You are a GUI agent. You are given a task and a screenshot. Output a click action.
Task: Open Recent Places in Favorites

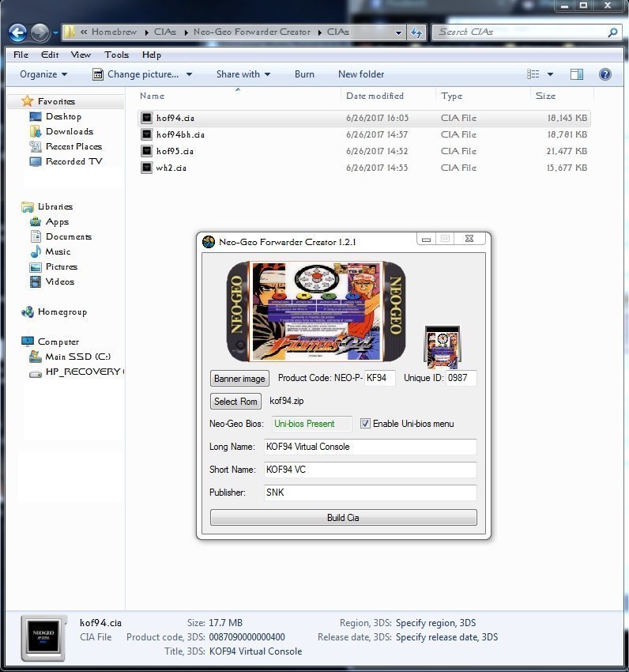pyautogui.click(x=73, y=146)
